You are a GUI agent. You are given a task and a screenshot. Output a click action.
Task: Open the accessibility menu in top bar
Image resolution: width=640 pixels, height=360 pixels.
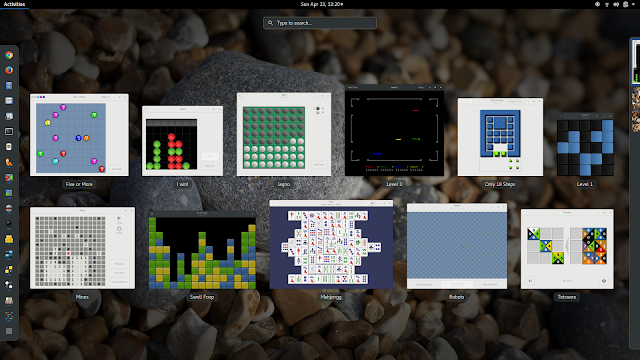(597, 4)
